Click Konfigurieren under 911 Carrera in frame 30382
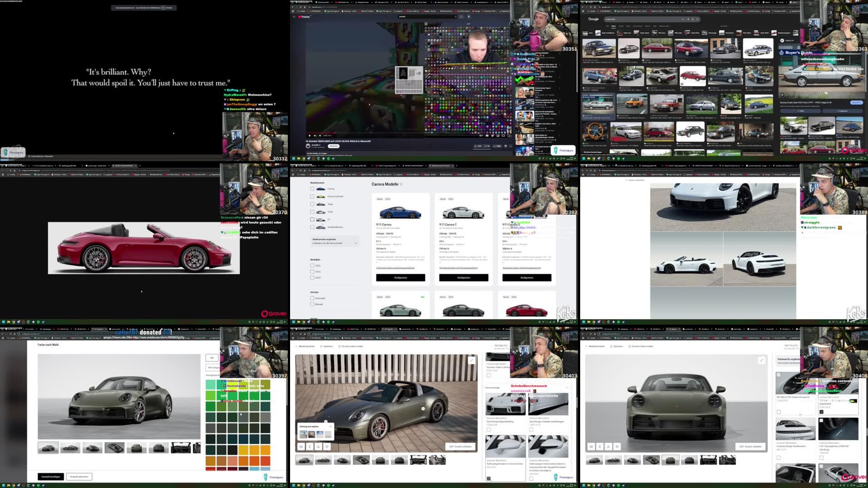 pyautogui.click(x=400, y=277)
